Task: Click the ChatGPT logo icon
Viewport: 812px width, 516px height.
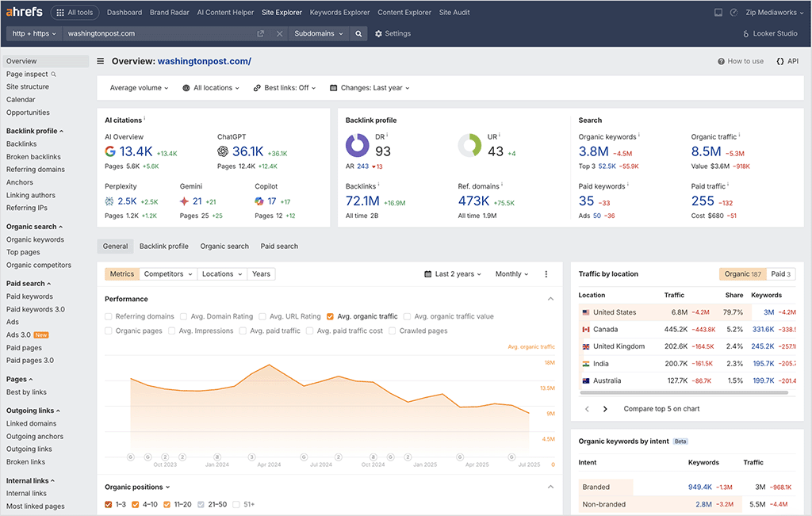Action: click(223, 151)
